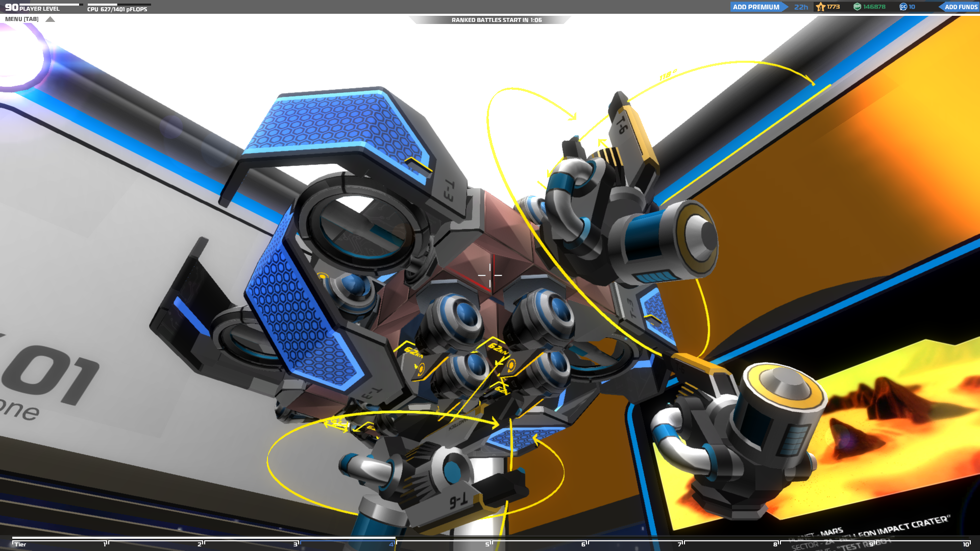Click the 22h premium time remaining

tap(801, 7)
